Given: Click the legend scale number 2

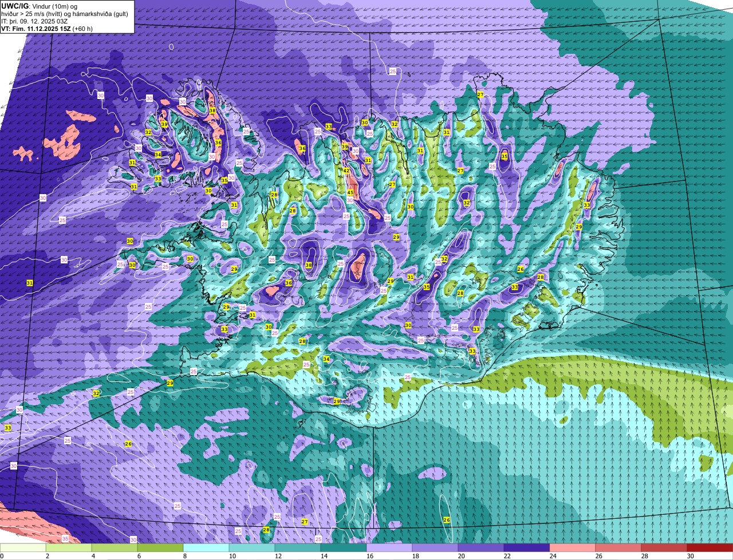Looking at the screenshot, I should tap(47, 556).
